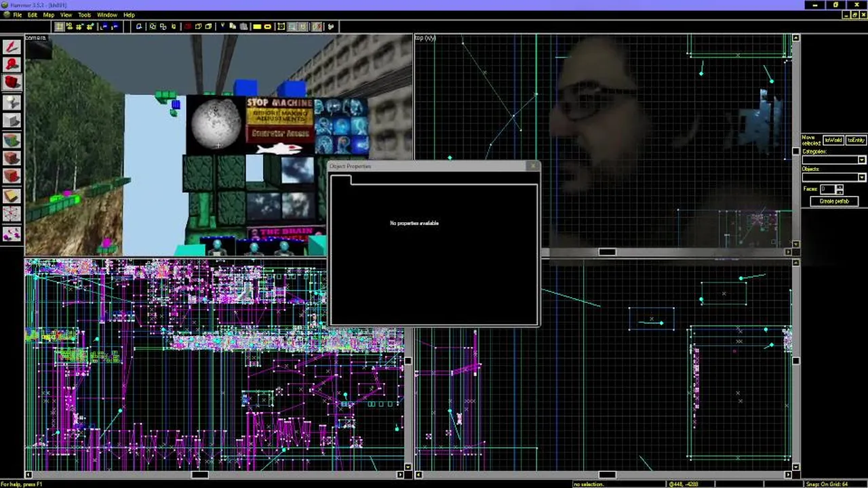The image size is (868, 488).
Task: Select the yellow Clipping tool
Action: 12,196
